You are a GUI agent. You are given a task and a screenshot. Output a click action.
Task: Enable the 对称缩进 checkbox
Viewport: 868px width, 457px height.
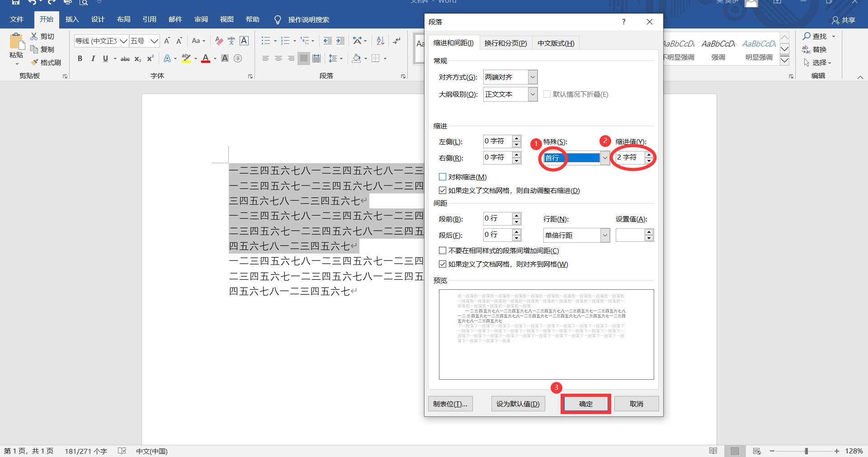(443, 177)
